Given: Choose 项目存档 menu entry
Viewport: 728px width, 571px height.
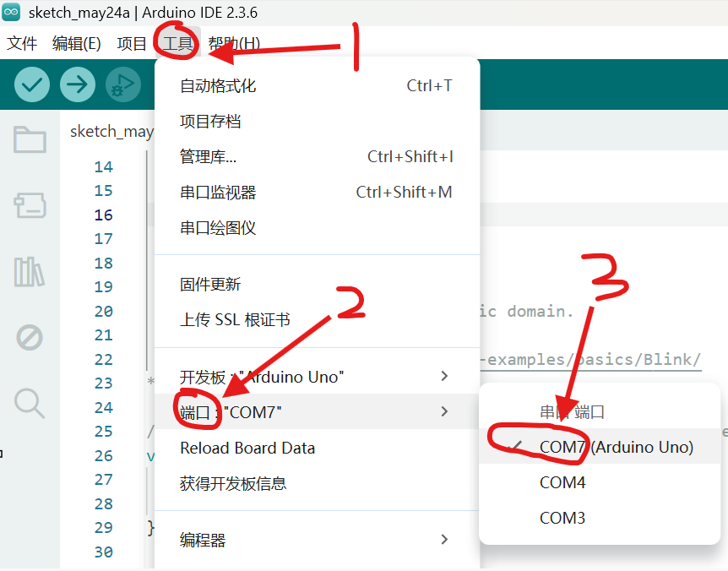Looking at the screenshot, I should (x=317, y=121).
